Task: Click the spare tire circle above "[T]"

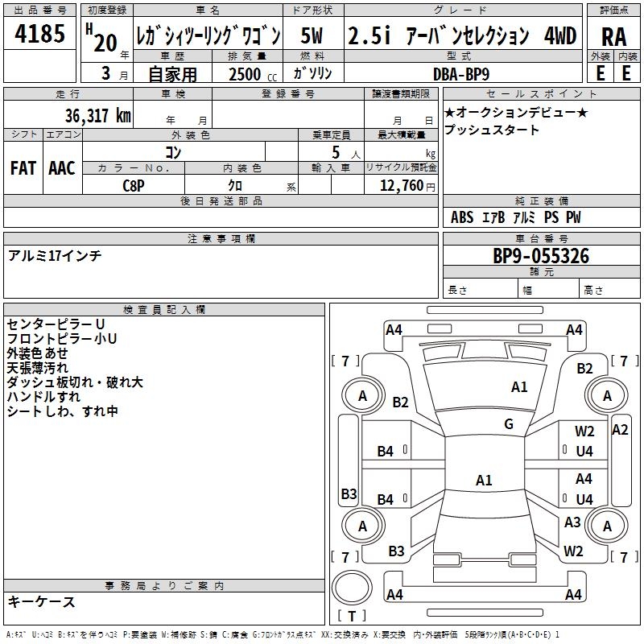Action: click(352, 587)
